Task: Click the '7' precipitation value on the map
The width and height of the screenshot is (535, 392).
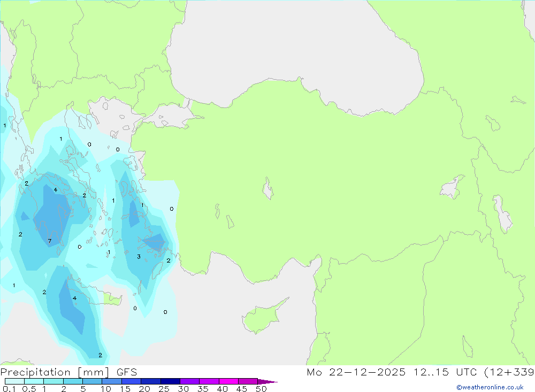Action: pyautogui.click(x=49, y=241)
